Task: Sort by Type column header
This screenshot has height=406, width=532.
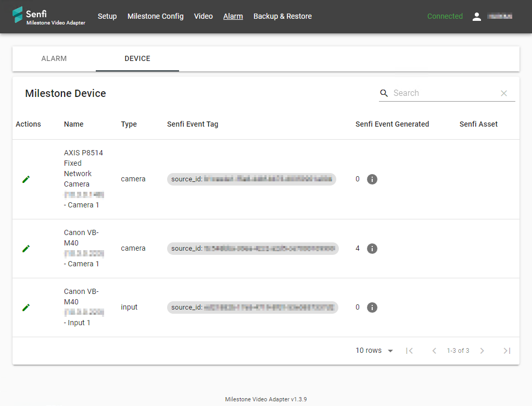Action: [129, 124]
